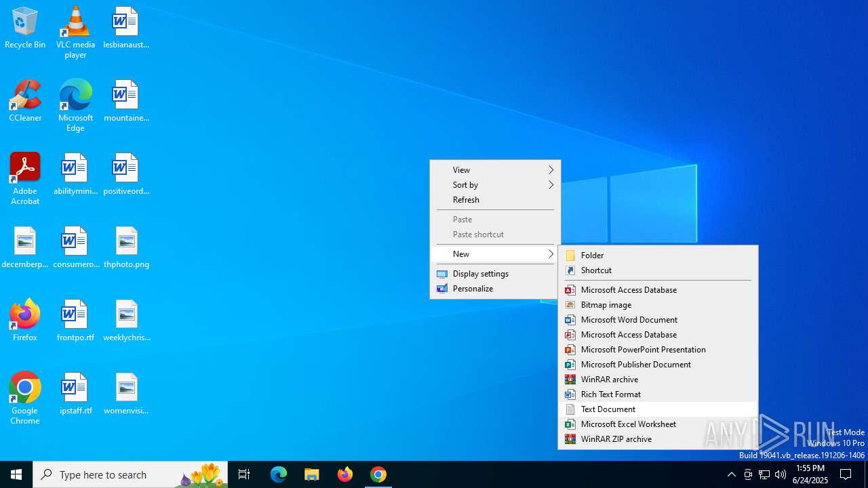The image size is (868, 488).
Task: Select the ipstaff.rtf file icon
Action: (75, 394)
